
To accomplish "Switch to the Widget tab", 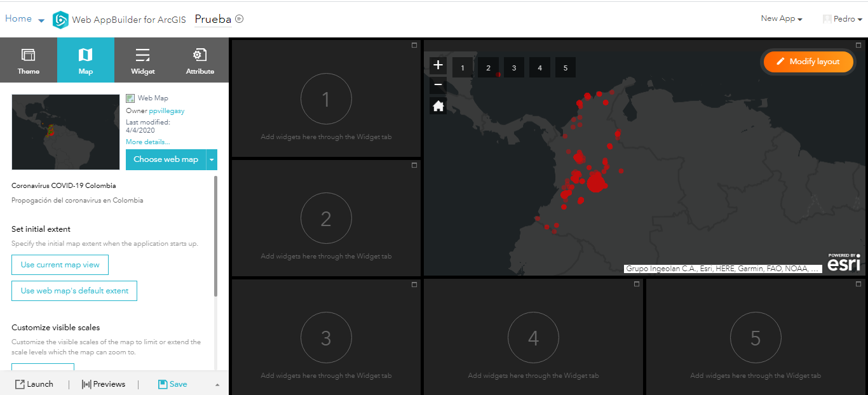I will [142, 60].
